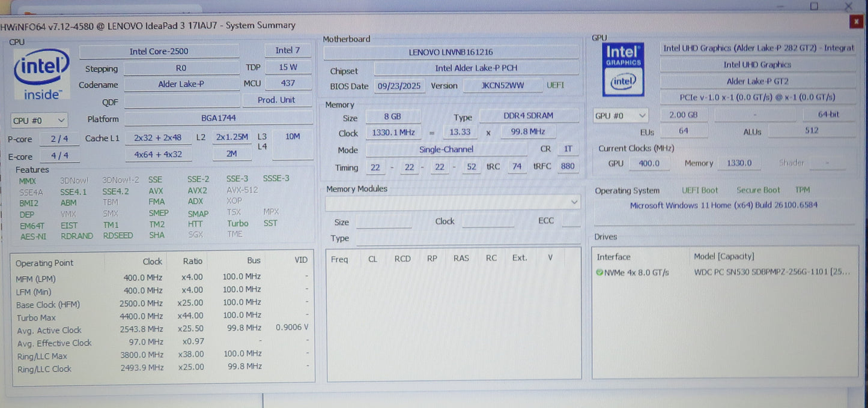Click the Prod. Unit field
868x408 pixels.
click(277, 100)
